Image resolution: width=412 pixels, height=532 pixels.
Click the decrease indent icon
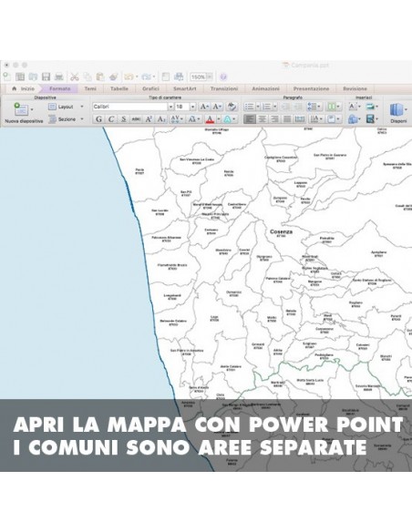pyautogui.click(x=285, y=107)
